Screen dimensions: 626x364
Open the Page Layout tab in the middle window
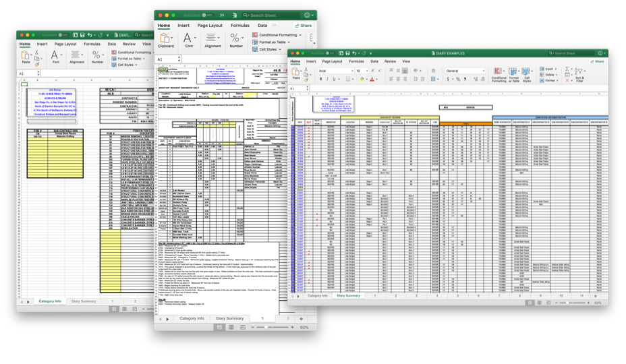click(210, 25)
